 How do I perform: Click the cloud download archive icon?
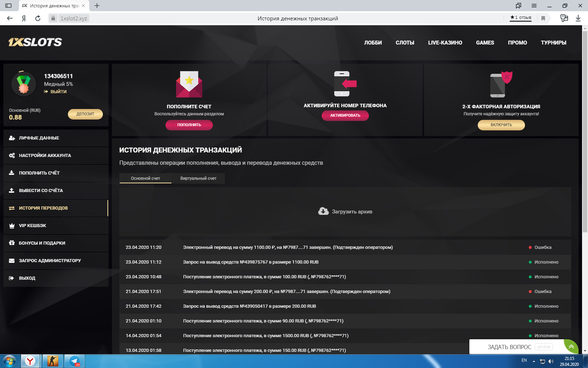(323, 211)
